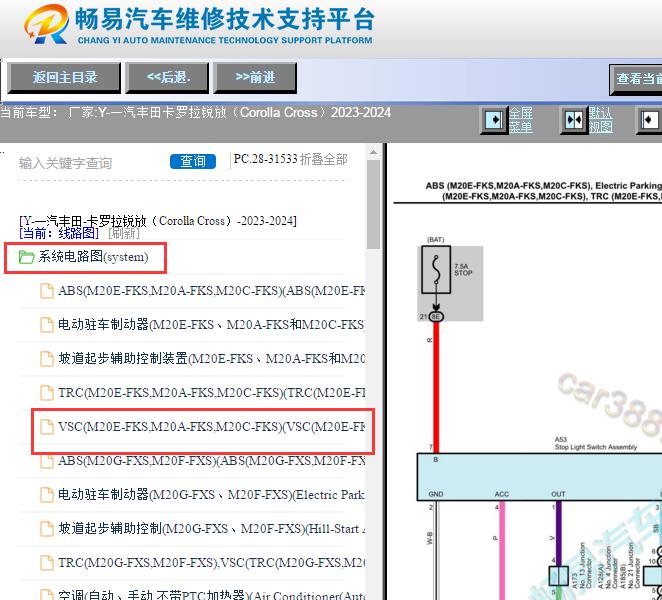Click the rightmost view layout icon

649,120
